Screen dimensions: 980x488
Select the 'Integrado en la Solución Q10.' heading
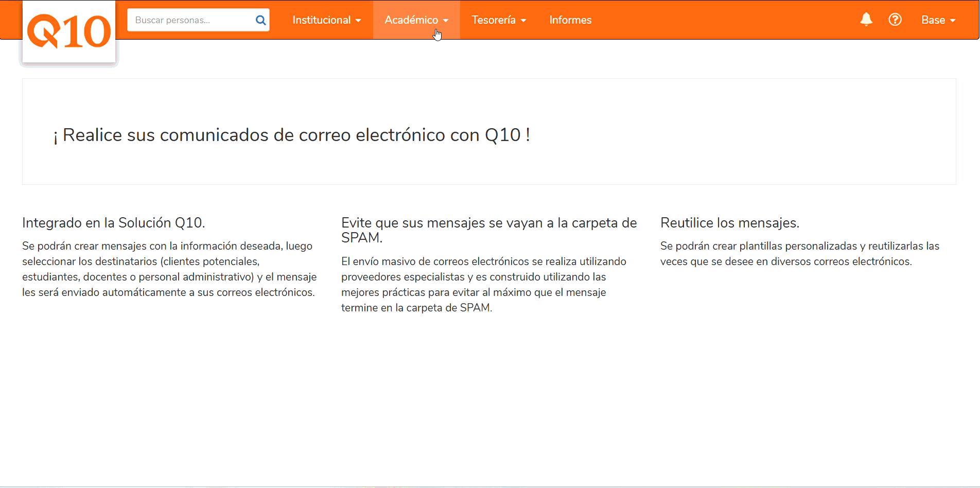click(114, 223)
